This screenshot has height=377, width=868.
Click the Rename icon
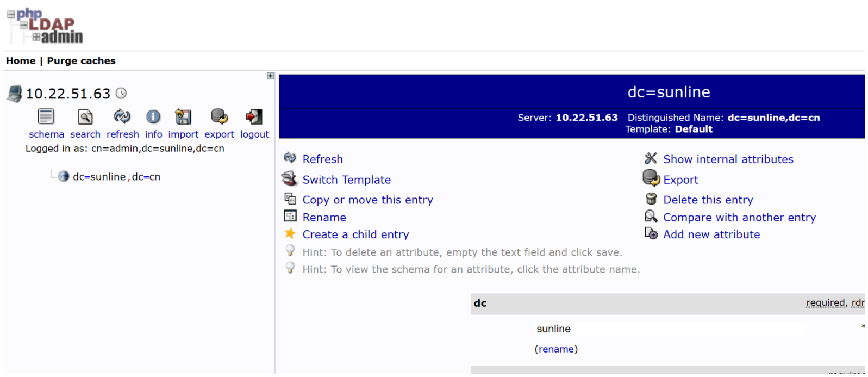pos(290,216)
